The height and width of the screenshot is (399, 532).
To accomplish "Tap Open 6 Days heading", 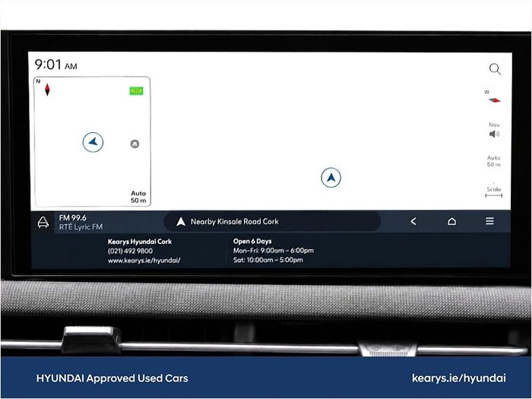I will coord(252,241).
